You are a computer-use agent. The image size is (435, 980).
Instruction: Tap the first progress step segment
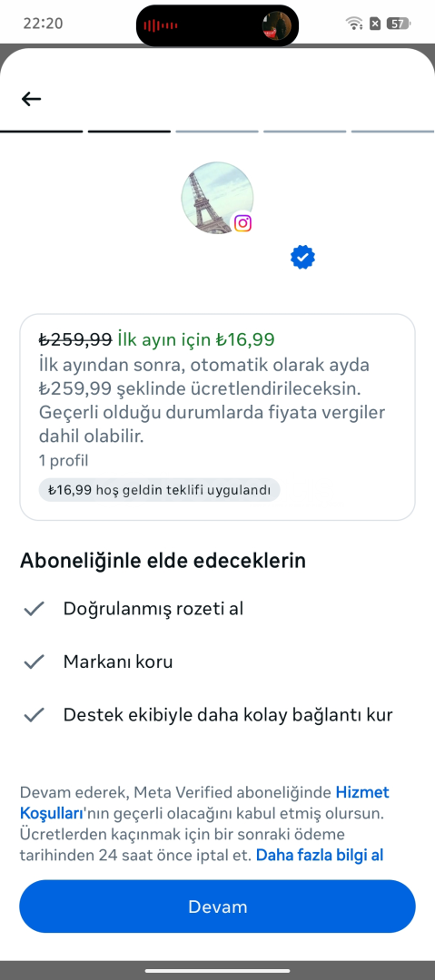click(41, 132)
